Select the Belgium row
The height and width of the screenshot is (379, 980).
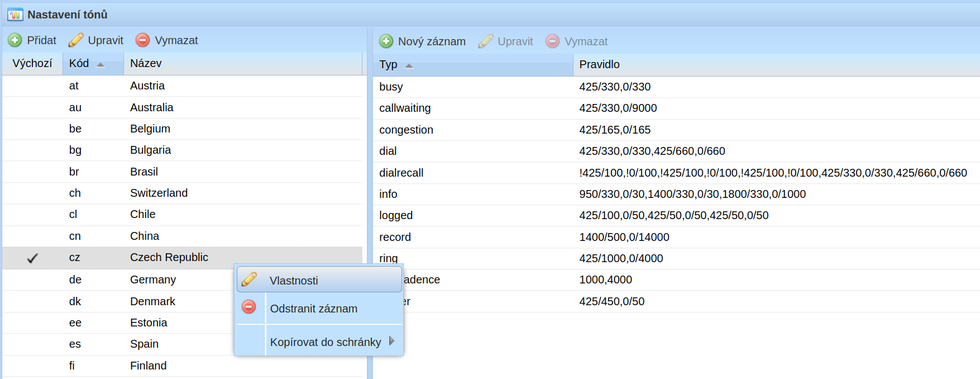pos(183,129)
